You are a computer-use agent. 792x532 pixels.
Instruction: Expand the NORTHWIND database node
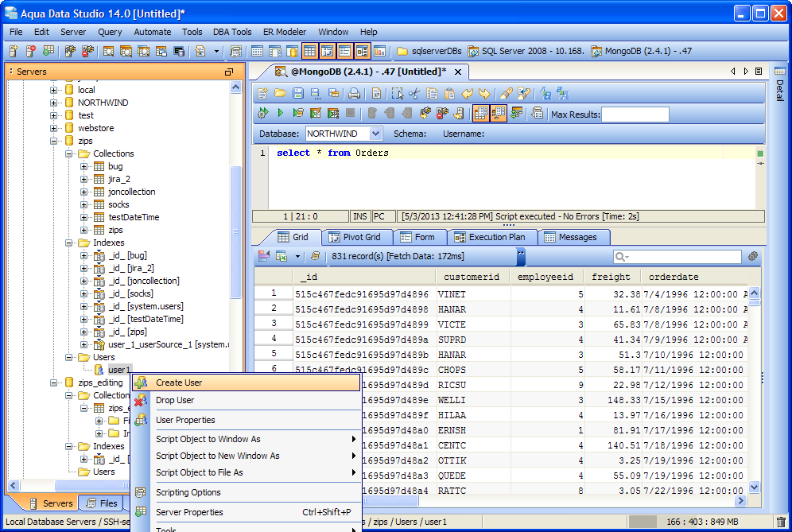click(53, 103)
